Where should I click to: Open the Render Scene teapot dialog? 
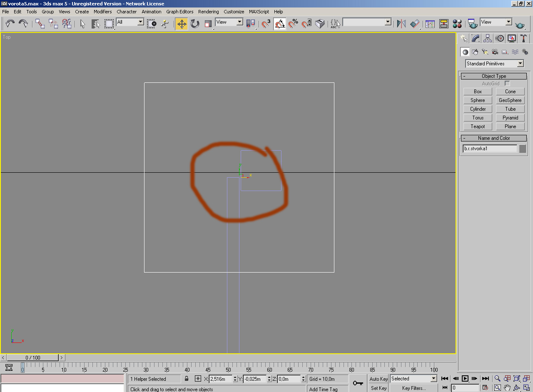(472, 24)
